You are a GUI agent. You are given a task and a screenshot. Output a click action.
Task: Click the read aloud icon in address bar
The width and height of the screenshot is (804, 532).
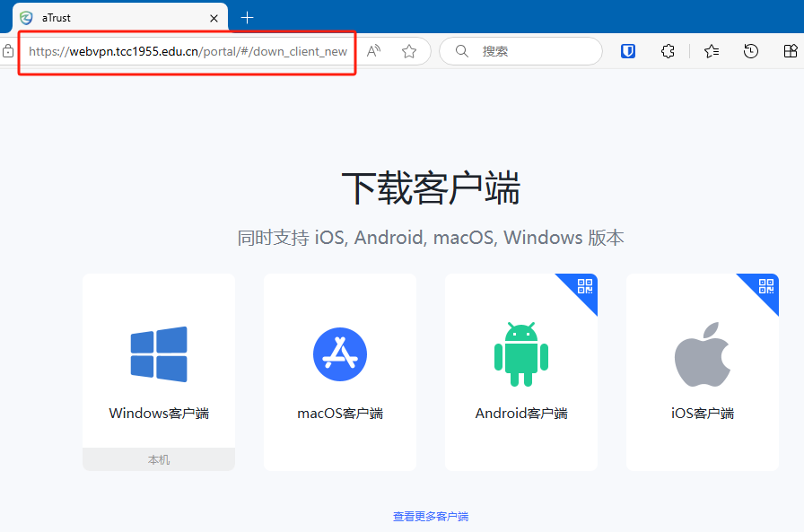[x=374, y=51]
